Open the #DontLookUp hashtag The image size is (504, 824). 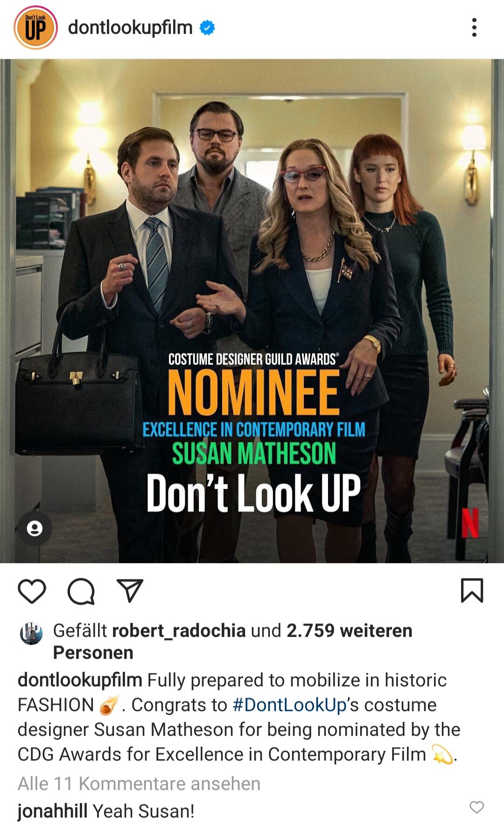tap(289, 705)
